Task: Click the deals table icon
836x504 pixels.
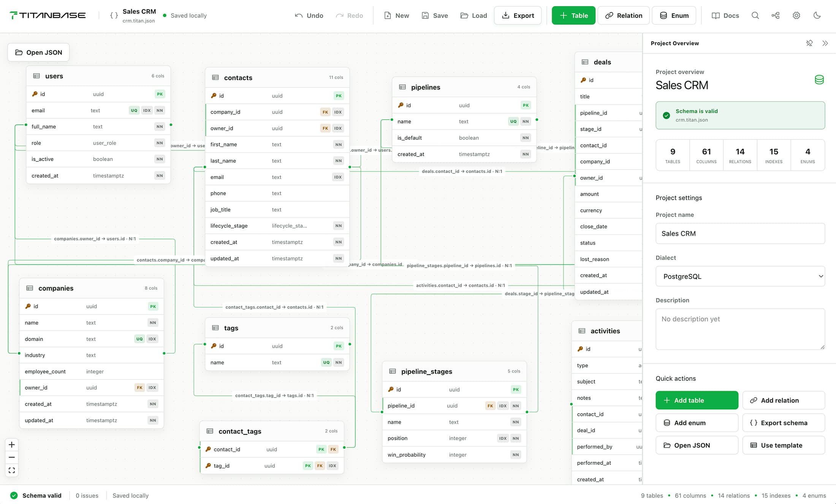Action: click(x=585, y=62)
